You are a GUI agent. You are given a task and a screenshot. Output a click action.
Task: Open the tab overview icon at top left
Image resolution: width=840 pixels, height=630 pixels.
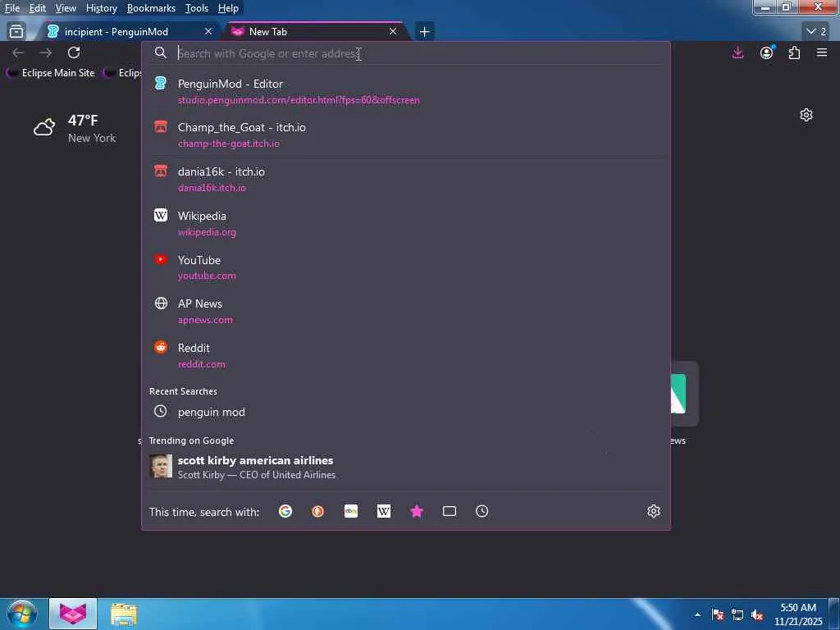(16, 32)
